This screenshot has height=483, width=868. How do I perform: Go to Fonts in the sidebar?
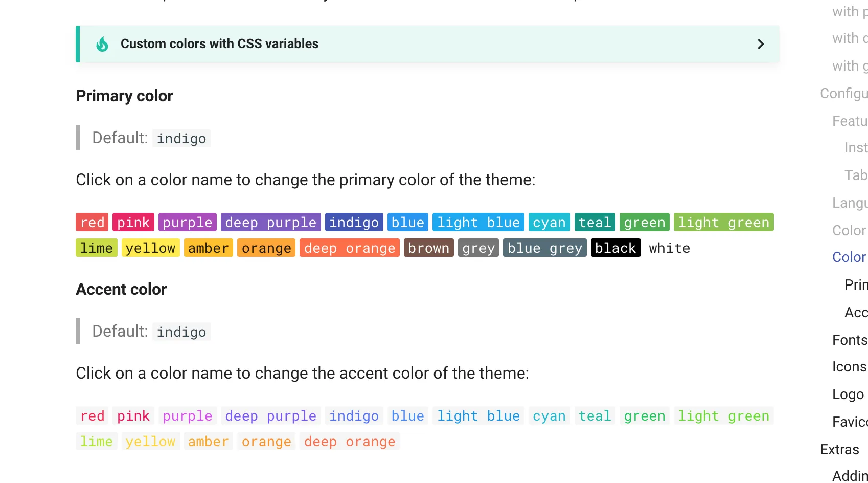(849, 340)
